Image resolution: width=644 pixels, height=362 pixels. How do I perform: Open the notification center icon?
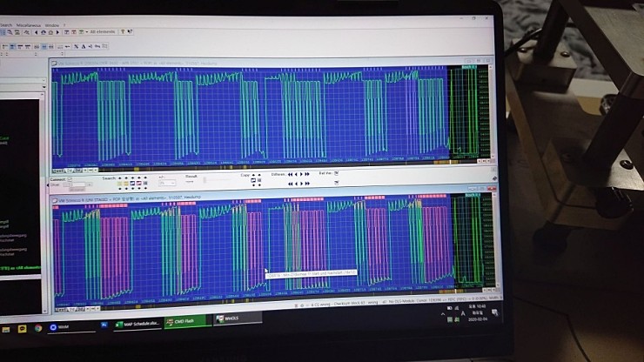(x=494, y=312)
